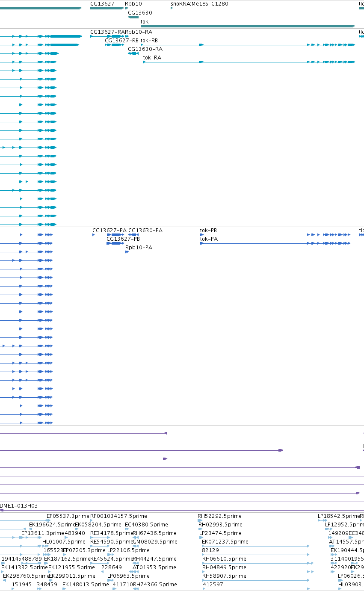This screenshot has height=591, width=364.
Task: Click EST label RE54590.5prime
Action: click(x=111, y=541)
